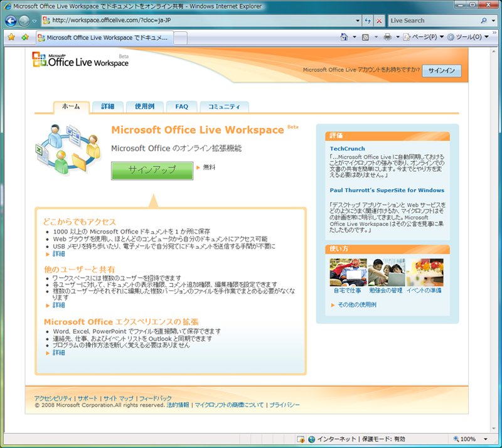Click the インターネット zone globe icon
This screenshot has width=502, height=448.
click(311, 439)
